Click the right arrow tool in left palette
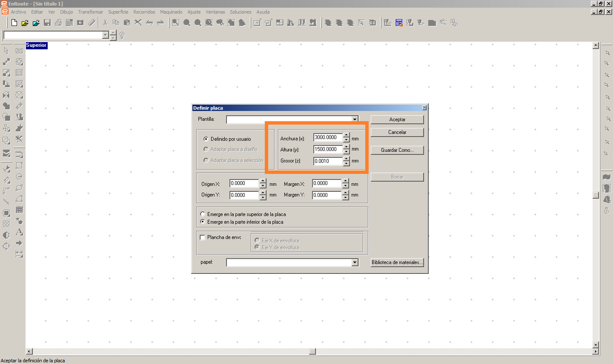The image size is (613, 364). click(19, 243)
